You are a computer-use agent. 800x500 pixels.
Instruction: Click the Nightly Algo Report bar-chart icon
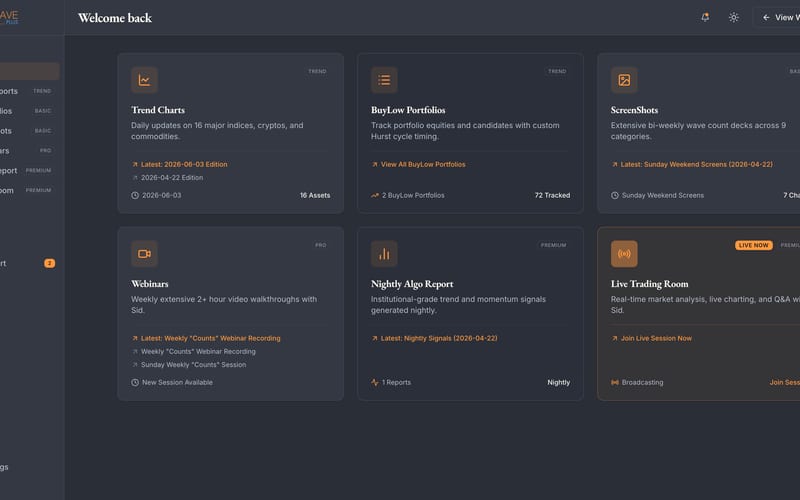pos(384,254)
